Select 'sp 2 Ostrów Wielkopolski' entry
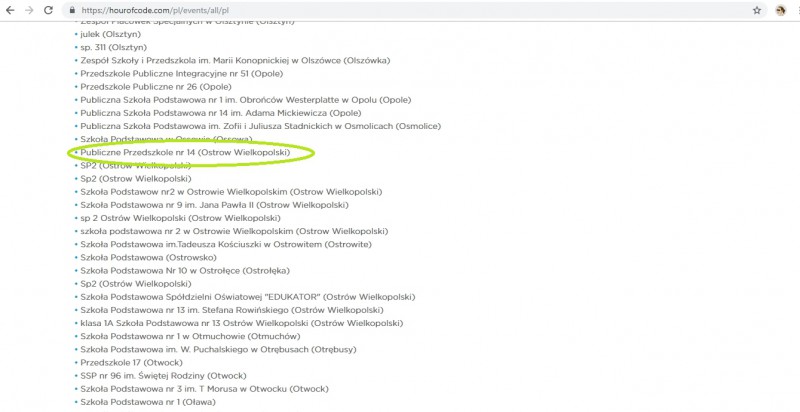The image size is (800, 412). [x=180, y=218]
